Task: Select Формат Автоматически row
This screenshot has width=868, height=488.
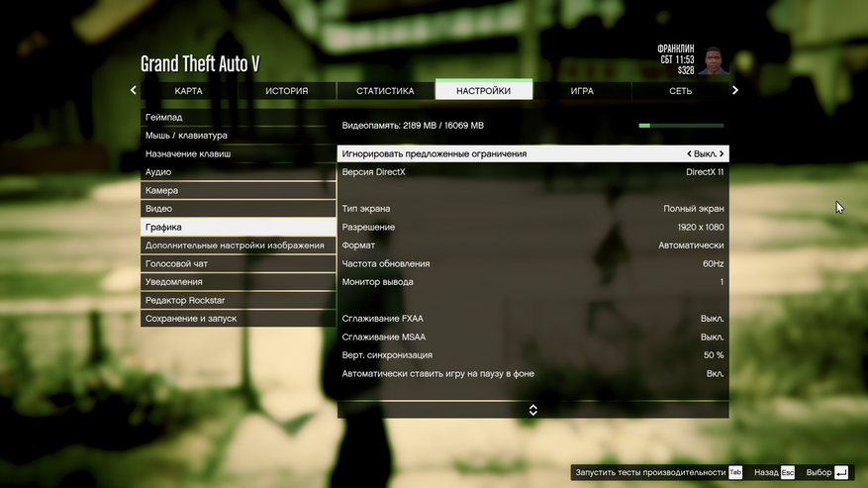Action: pos(533,245)
